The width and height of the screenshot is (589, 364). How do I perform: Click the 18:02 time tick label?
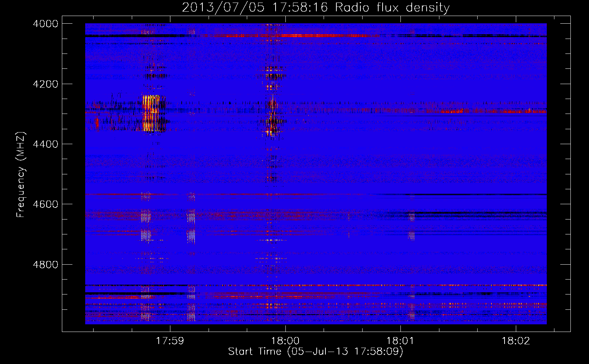(x=516, y=341)
